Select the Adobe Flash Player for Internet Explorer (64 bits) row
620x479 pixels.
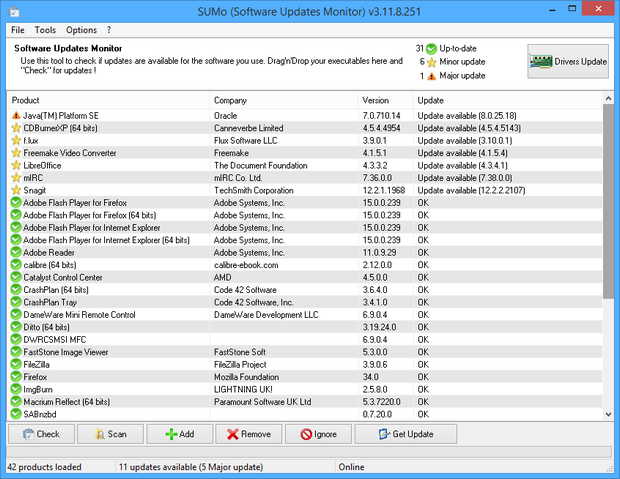[305, 240]
